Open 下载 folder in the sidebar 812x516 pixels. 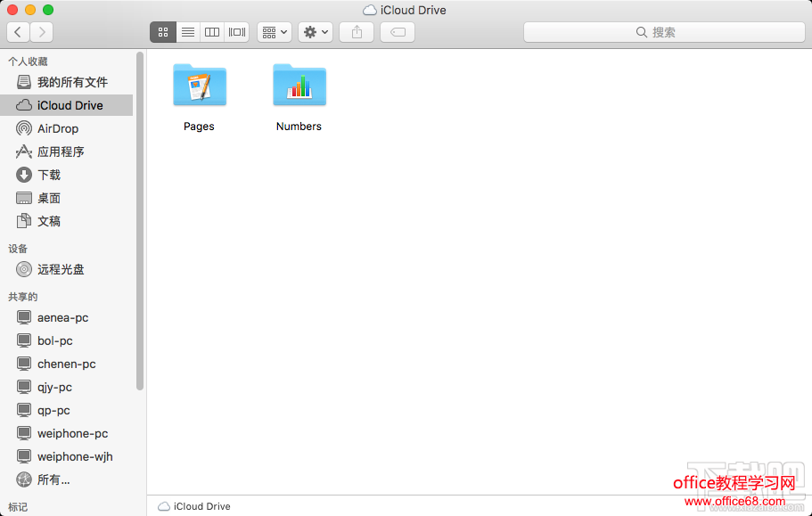tap(66, 175)
